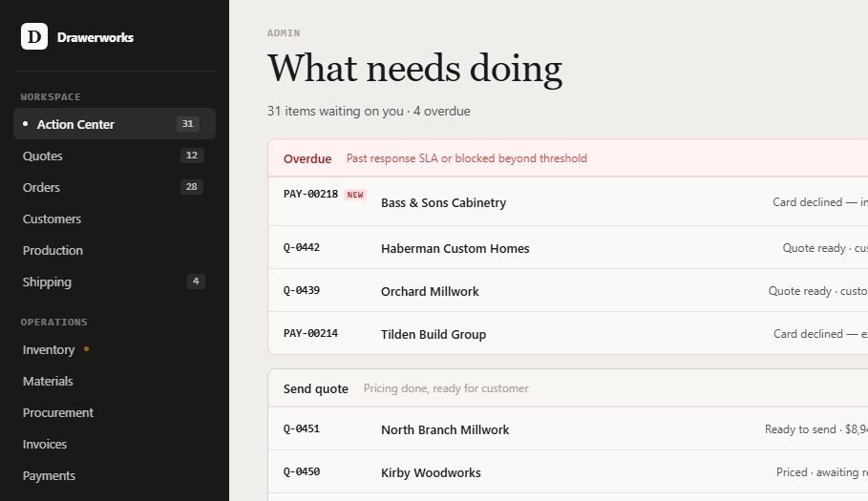Click the OPERATIONS sidebar heading
The height and width of the screenshot is (501, 868).
click(54, 322)
